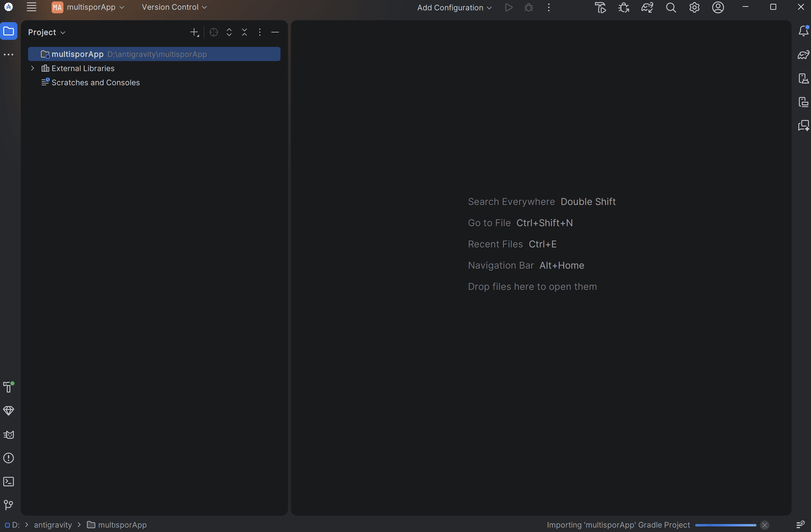The height and width of the screenshot is (532, 811).
Task: Open the Build tool window hammer icon
Action: (9, 387)
